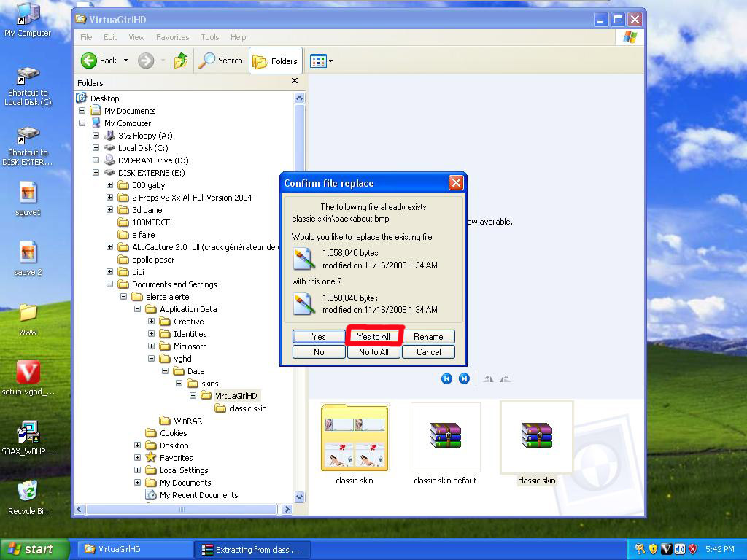Open the Edit menu

(110, 37)
